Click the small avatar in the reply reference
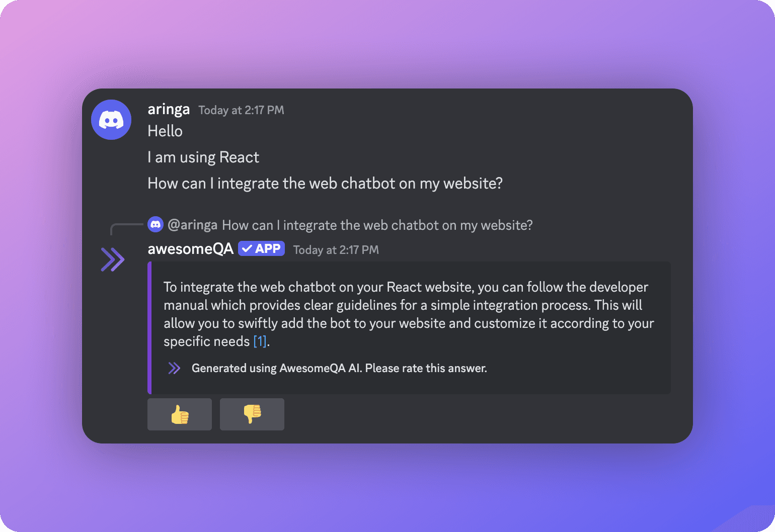Image resolution: width=775 pixels, height=532 pixels. click(x=156, y=224)
